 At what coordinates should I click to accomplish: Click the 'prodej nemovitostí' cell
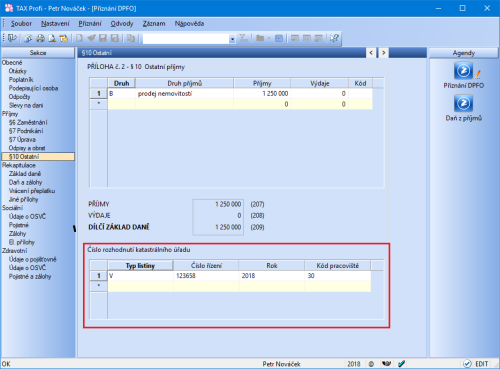point(184,94)
